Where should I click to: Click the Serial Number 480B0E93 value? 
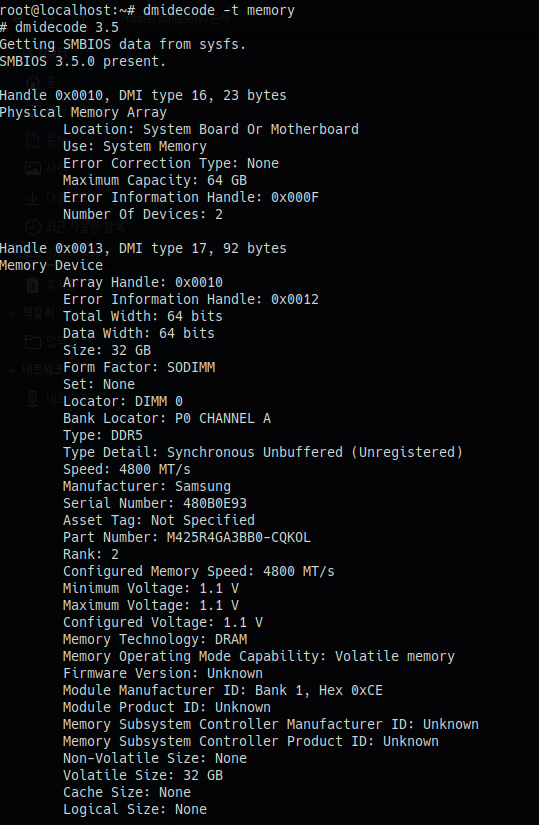(x=215, y=504)
